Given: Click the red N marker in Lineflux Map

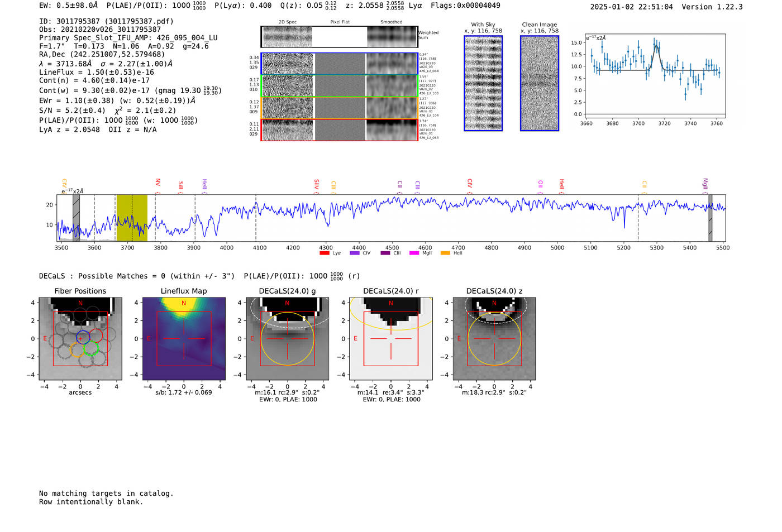Looking at the screenshot, I should click(184, 303).
